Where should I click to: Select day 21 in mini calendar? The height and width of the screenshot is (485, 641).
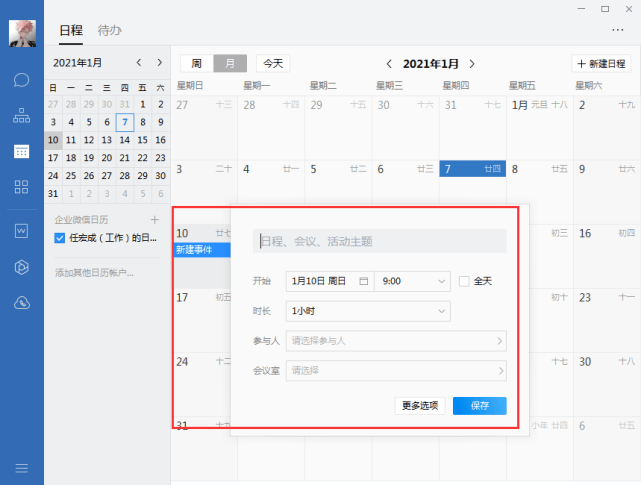pyautogui.click(x=125, y=158)
